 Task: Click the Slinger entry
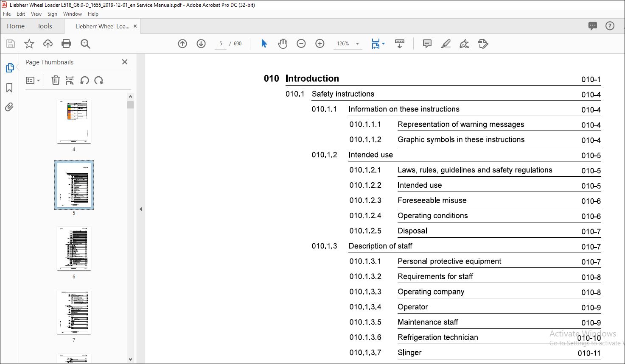[409, 353]
